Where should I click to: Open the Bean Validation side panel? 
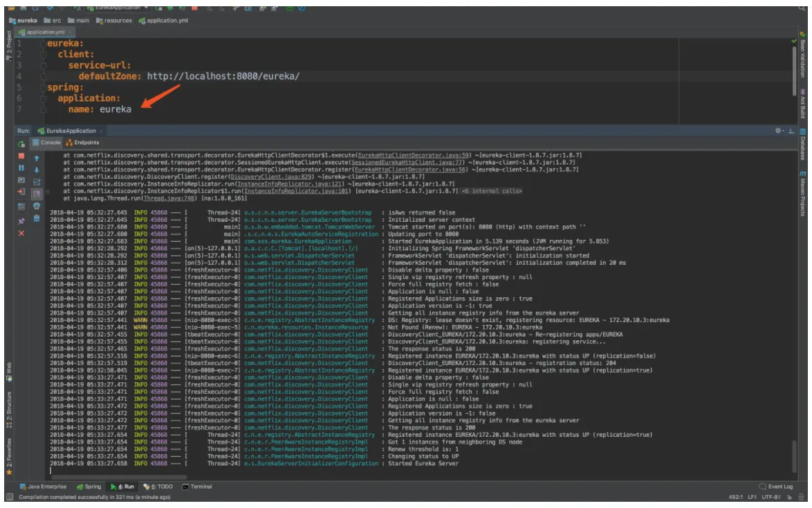tap(802, 55)
